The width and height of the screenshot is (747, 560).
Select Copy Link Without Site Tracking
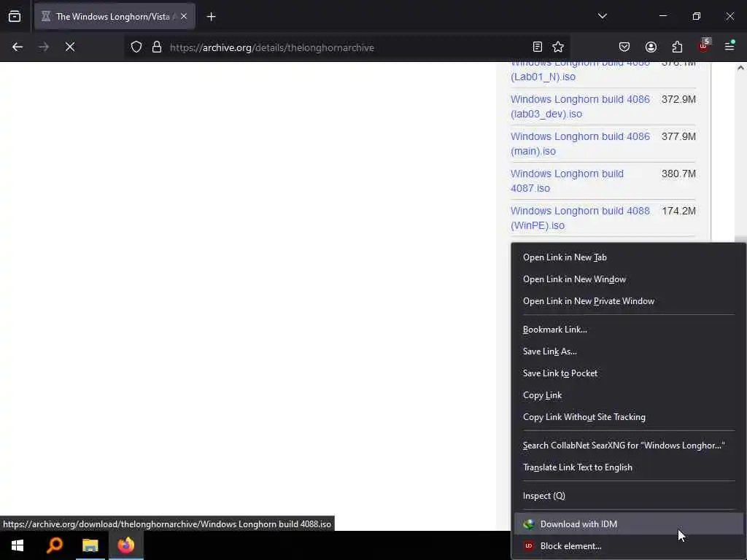(629, 417)
